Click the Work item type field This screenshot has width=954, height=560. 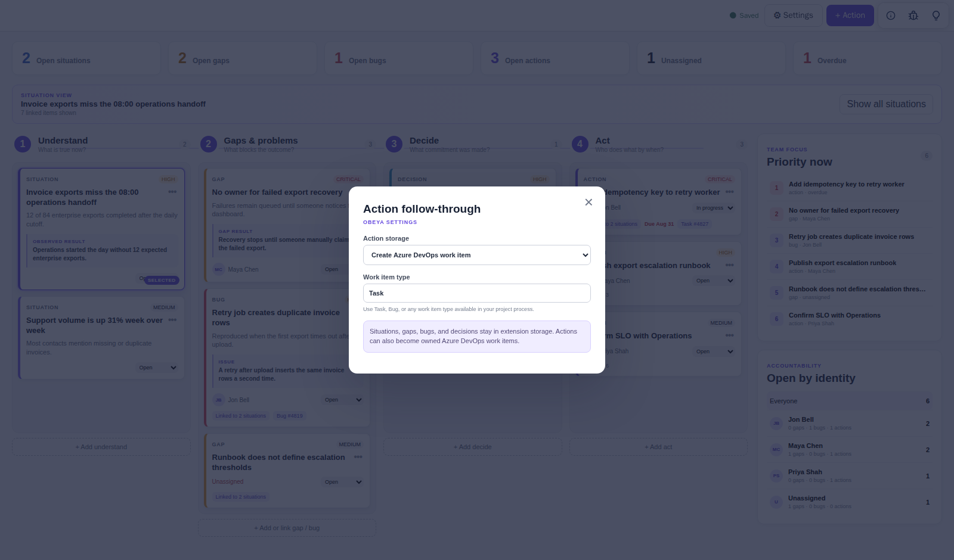pos(477,293)
